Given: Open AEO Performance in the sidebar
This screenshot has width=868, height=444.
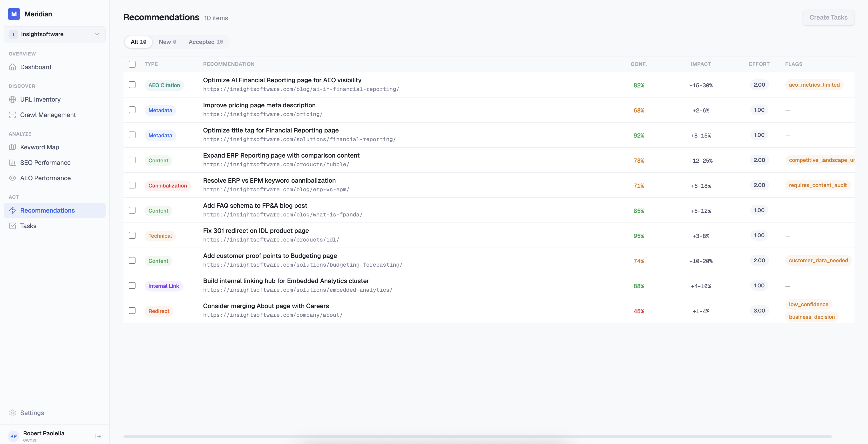Looking at the screenshot, I should pos(54,178).
